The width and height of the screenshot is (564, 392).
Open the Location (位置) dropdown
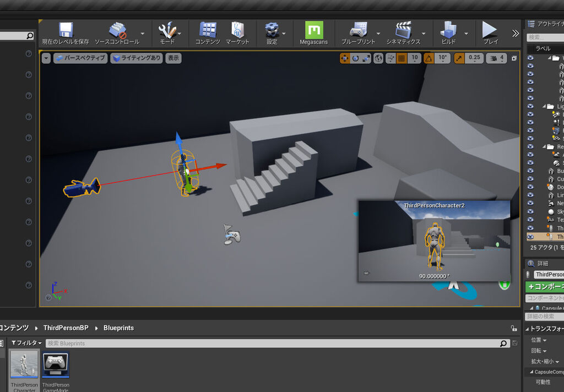[539, 340]
